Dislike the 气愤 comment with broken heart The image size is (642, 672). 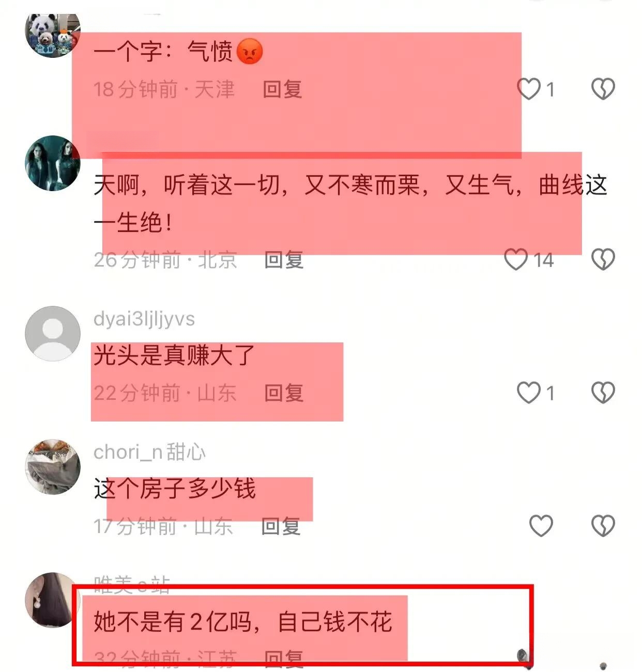coord(603,89)
